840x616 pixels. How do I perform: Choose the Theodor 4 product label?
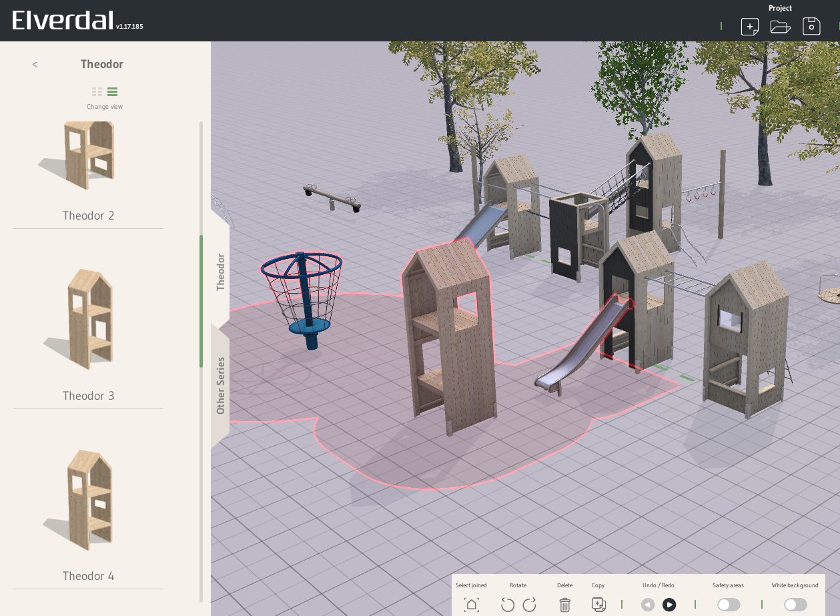click(x=88, y=576)
